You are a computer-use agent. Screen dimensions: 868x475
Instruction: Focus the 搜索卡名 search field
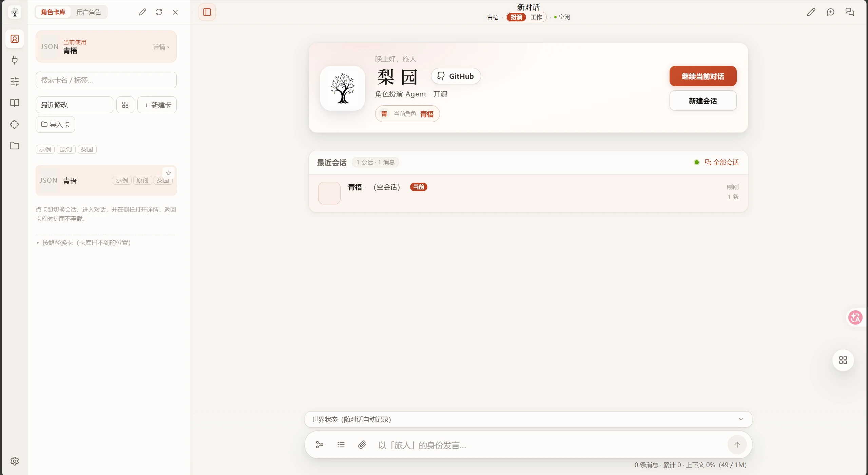[106, 80]
